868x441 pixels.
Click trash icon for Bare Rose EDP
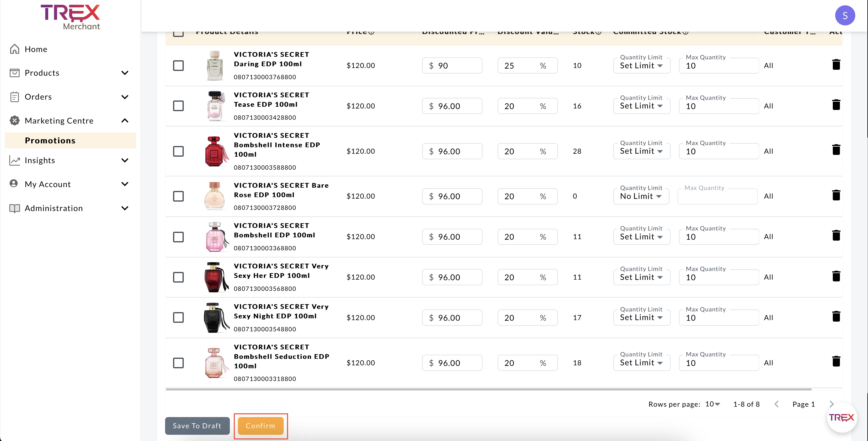point(836,195)
